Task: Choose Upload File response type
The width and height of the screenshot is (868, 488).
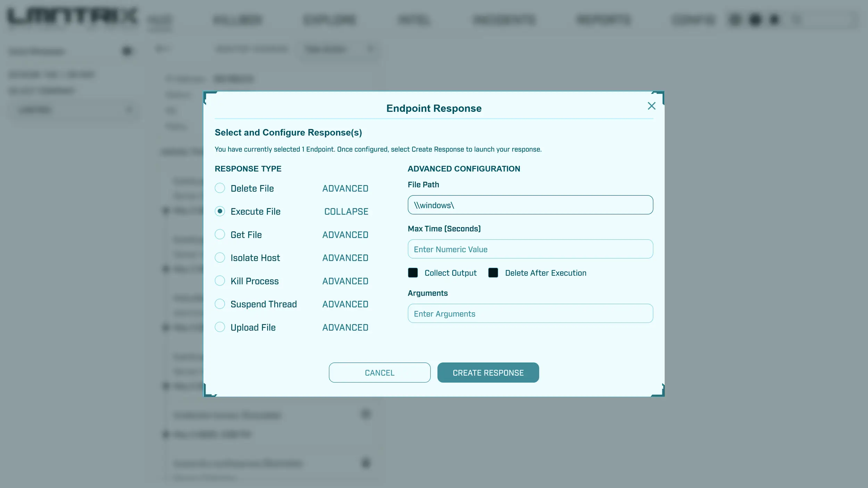Action: pos(220,327)
